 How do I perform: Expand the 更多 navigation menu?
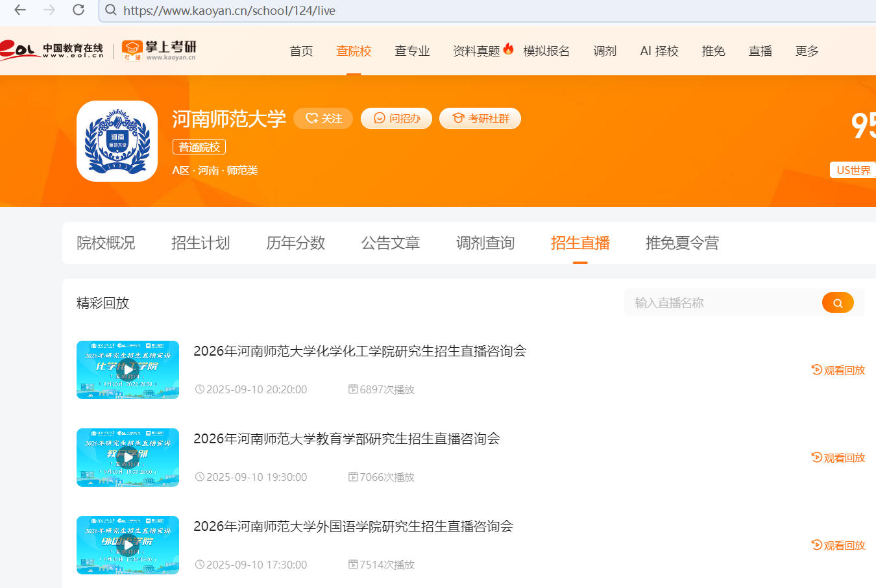807,51
